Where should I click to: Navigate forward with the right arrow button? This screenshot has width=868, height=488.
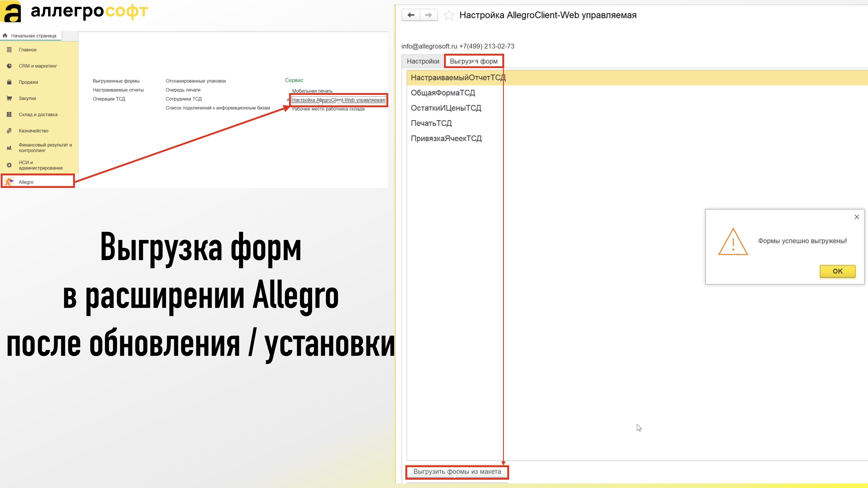429,15
